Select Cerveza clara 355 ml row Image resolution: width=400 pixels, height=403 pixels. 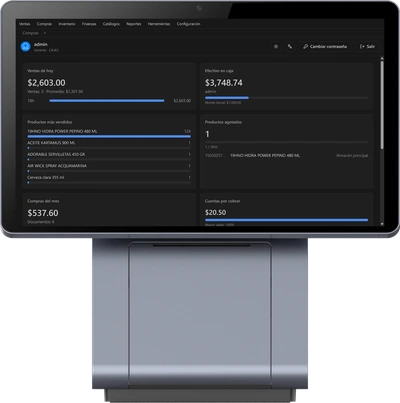[109, 179]
